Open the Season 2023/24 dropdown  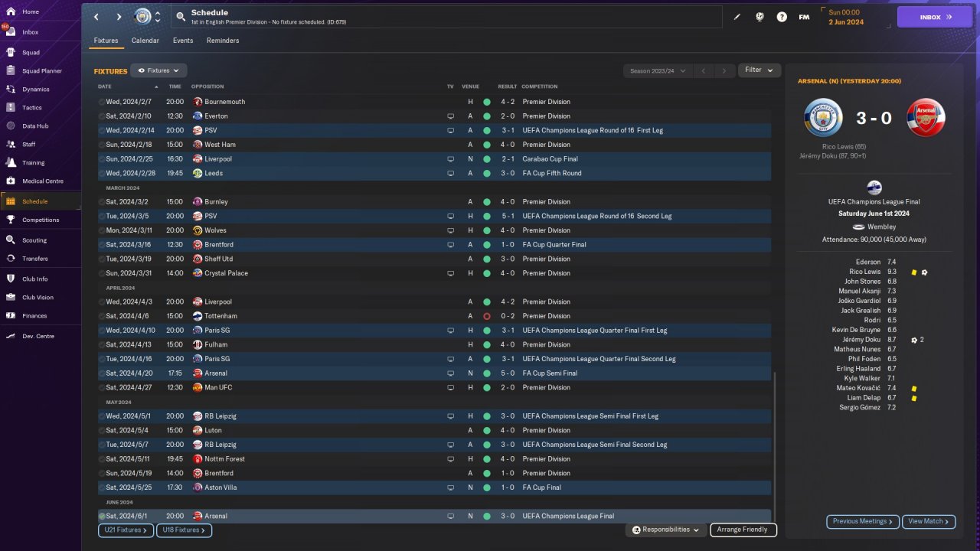[658, 70]
